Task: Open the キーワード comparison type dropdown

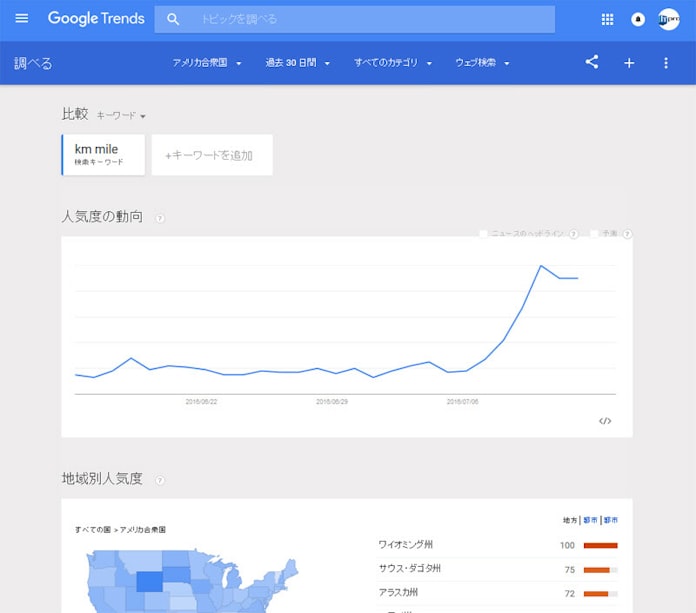Action: (121, 116)
